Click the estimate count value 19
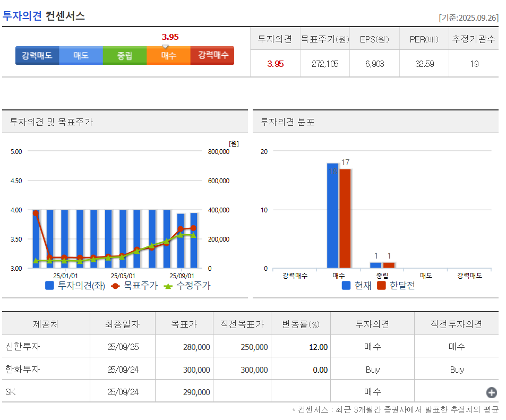This screenshot has width=506, height=420. 474,64
